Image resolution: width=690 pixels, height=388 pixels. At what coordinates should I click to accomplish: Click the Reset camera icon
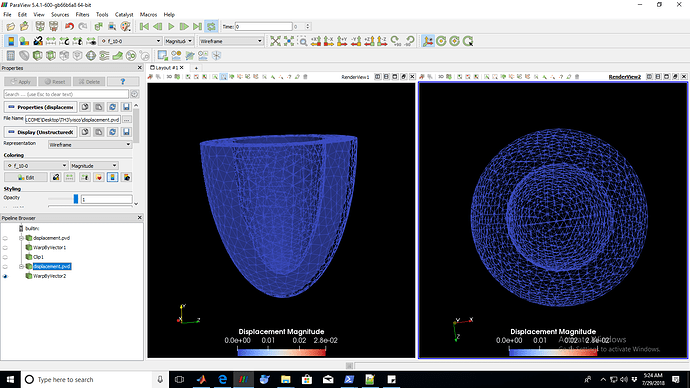(x=275, y=41)
